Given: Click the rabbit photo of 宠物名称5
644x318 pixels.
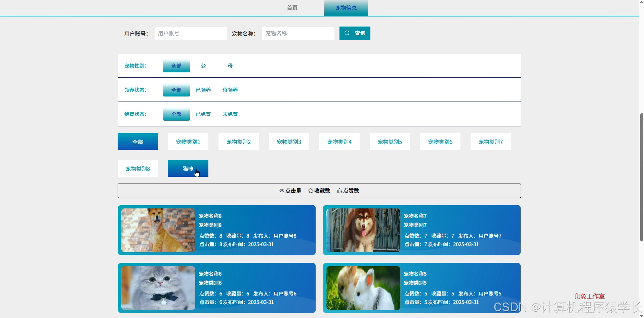Looking at the screenshot, I should [x=363, y=288].
